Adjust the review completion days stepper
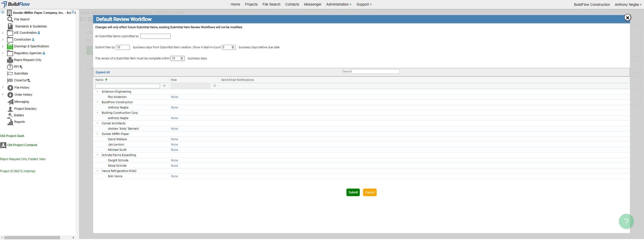Image resolution: width=644 pixels, height=240 pixels. [182, 58]
